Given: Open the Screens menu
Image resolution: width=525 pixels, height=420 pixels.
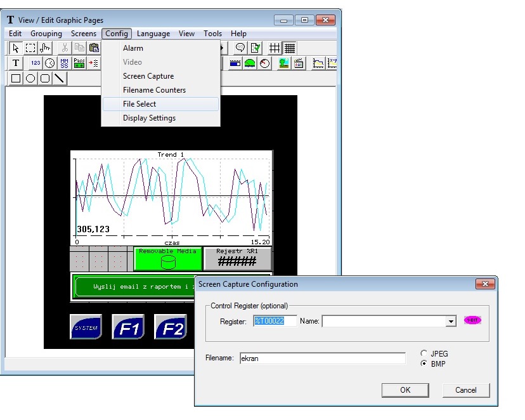Looking at the screenshot, I should pos(84,34).
